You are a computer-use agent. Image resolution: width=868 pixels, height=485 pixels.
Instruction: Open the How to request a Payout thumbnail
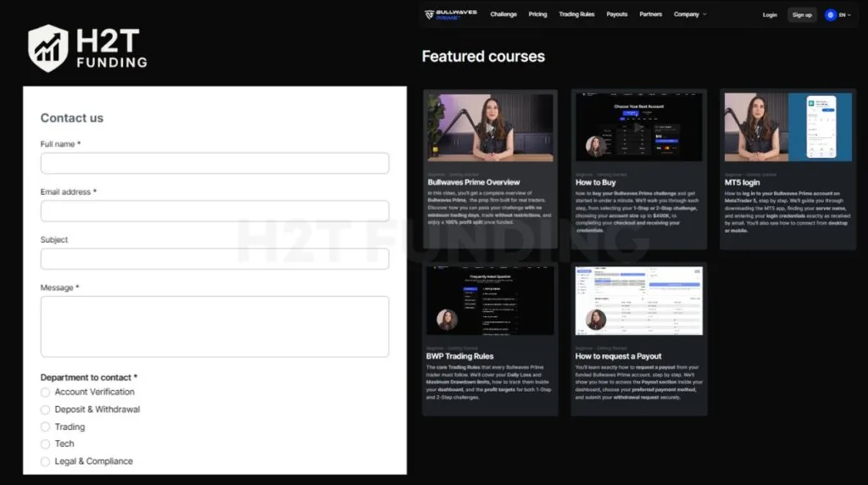click(x=639, y=301)
